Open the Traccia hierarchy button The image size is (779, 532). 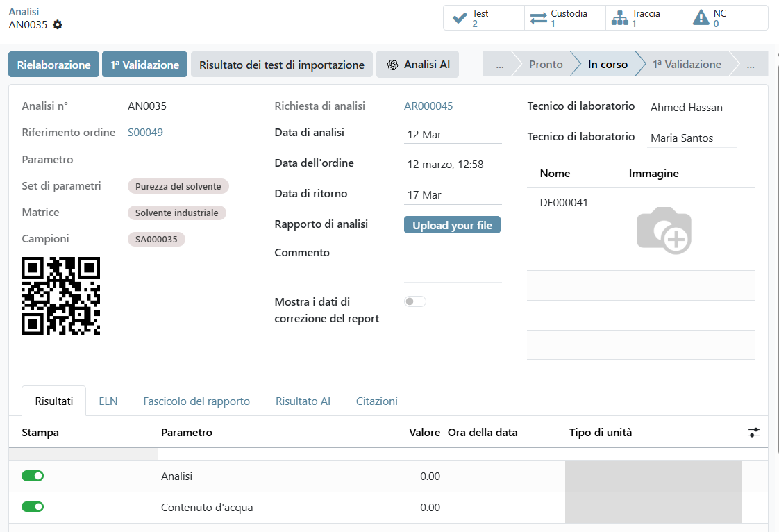(645, 18)
